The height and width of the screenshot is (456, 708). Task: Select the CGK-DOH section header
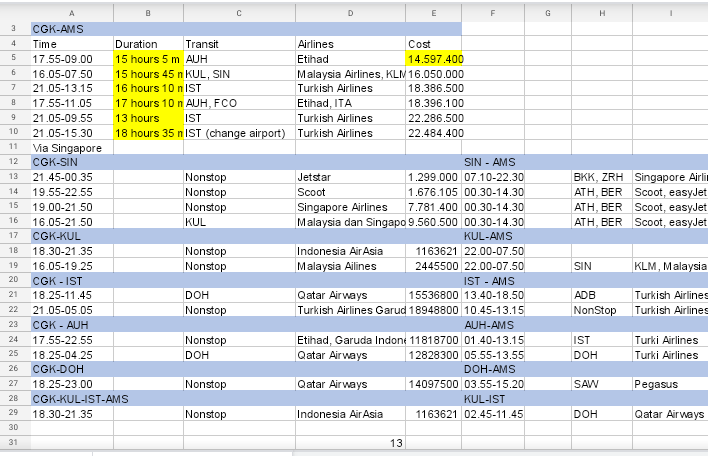tap(72, 369)
